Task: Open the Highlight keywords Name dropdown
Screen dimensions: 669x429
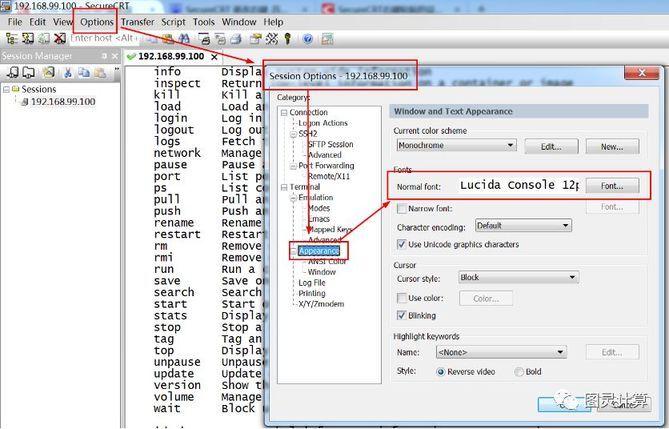Action: [x=501, y=352]
